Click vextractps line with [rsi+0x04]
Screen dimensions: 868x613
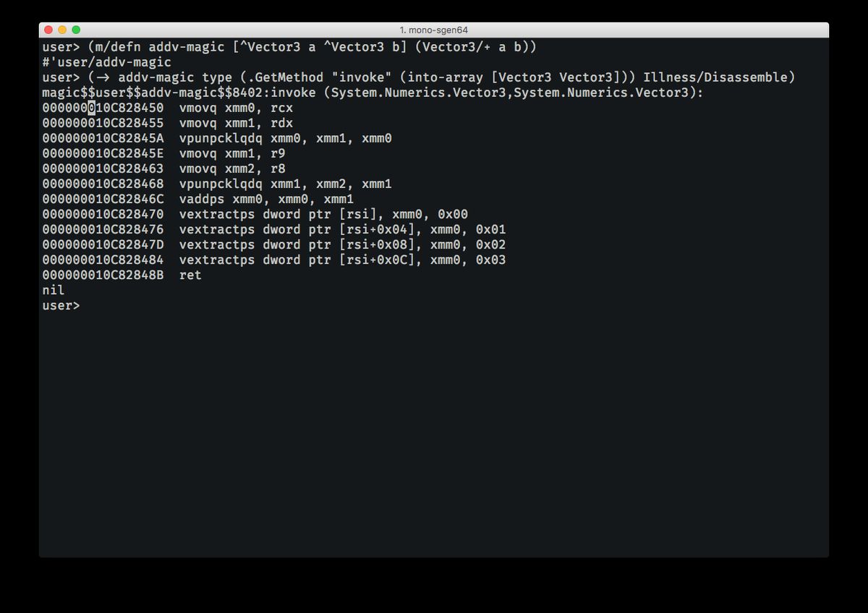click(x=342, y=230)
